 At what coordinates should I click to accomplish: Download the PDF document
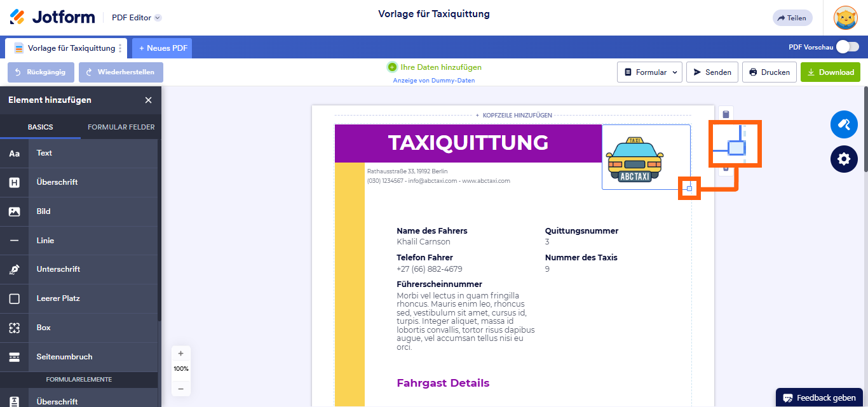coord(831,72)
